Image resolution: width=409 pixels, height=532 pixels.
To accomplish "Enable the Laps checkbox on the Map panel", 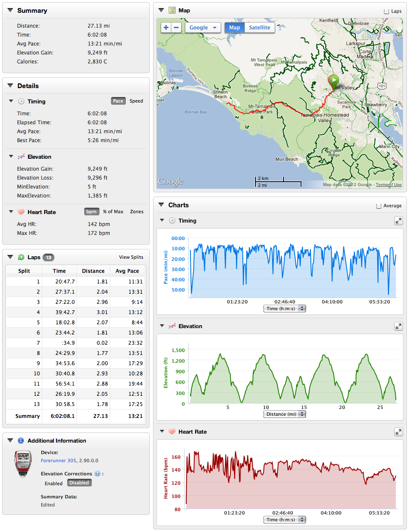I will coord(386,11).
